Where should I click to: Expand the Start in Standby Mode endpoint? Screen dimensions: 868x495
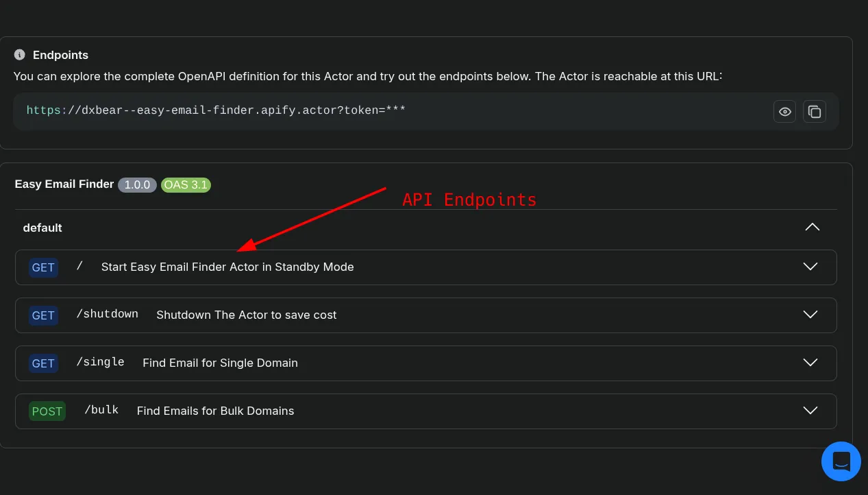pos(810,267)
